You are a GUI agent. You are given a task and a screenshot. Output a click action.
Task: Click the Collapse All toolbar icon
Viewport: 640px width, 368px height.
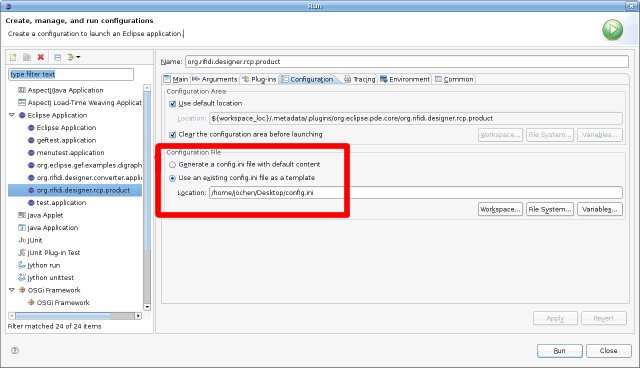pos(58,57)
